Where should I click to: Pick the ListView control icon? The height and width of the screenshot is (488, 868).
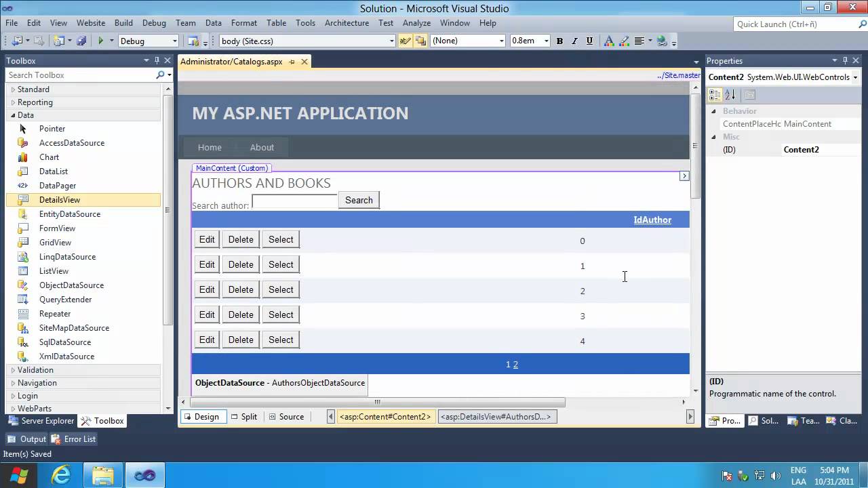click(23, 271)
